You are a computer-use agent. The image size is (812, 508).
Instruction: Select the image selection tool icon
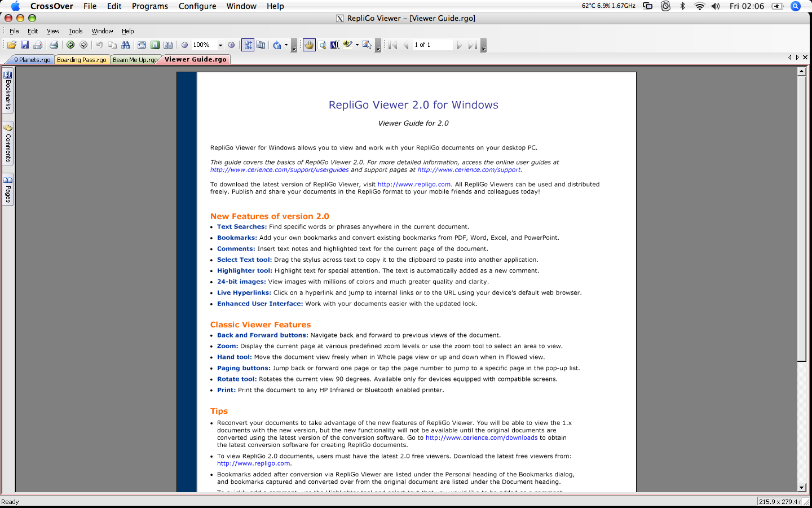coord(367,45)
